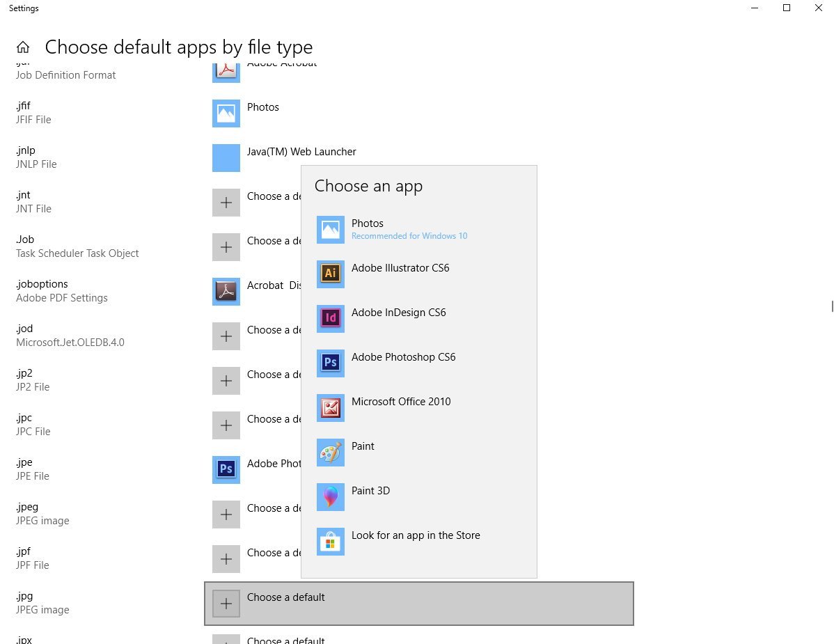
Task: Select the Paint 3D icon
Action: coord(330,497)
